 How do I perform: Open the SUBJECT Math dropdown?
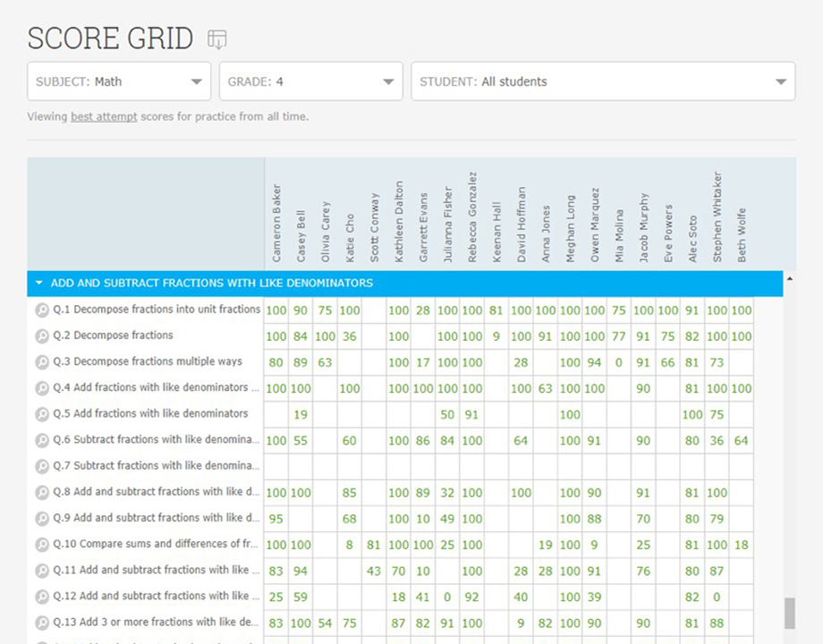[118, 80]
